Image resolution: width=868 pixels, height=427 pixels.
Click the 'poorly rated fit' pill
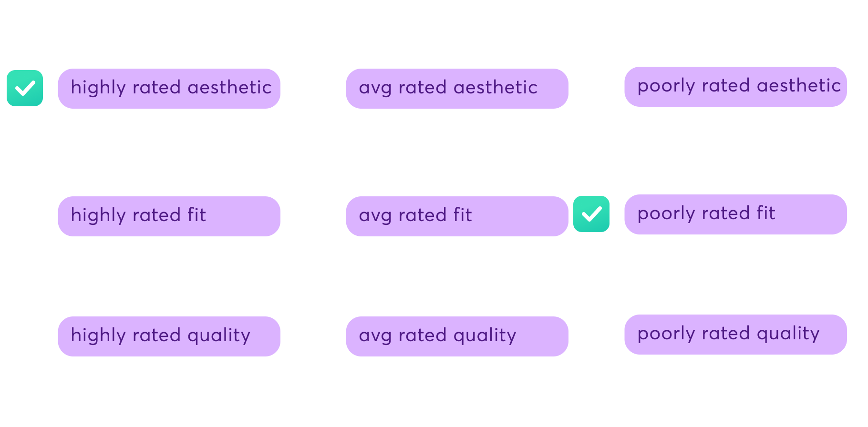coord(736,214)
